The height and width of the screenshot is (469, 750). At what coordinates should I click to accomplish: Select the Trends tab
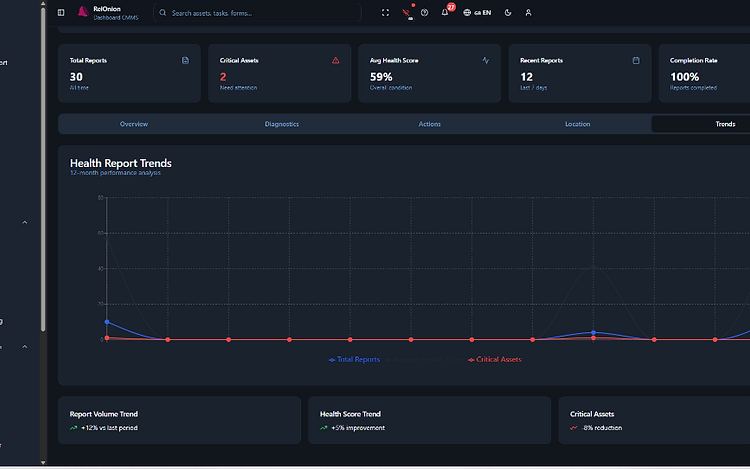pyautogui.click(x=725, y=124)
